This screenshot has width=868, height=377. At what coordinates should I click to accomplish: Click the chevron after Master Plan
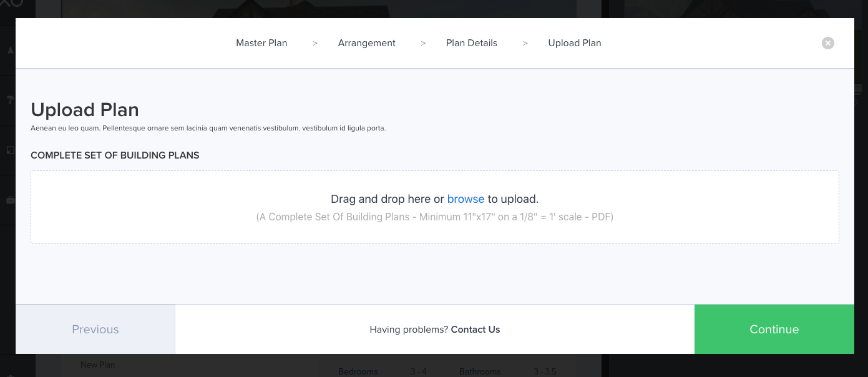(x=315, y=43)
